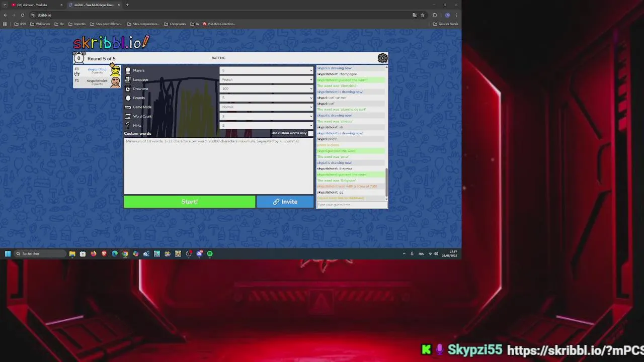The width and height of the screenshot is (644, 362).
Task: Open the Importés bookmark folder
Action: point(77,24)
